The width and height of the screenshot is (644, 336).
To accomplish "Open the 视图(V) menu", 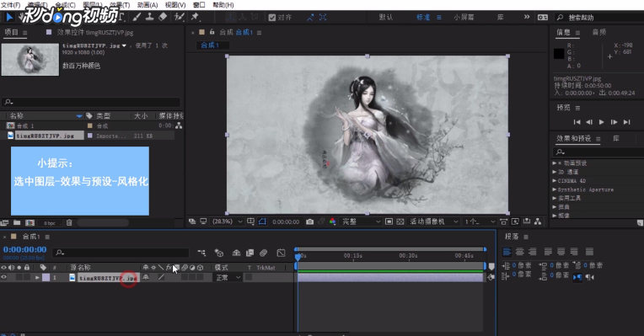I will pyautogui.click(x=175, y=4).
